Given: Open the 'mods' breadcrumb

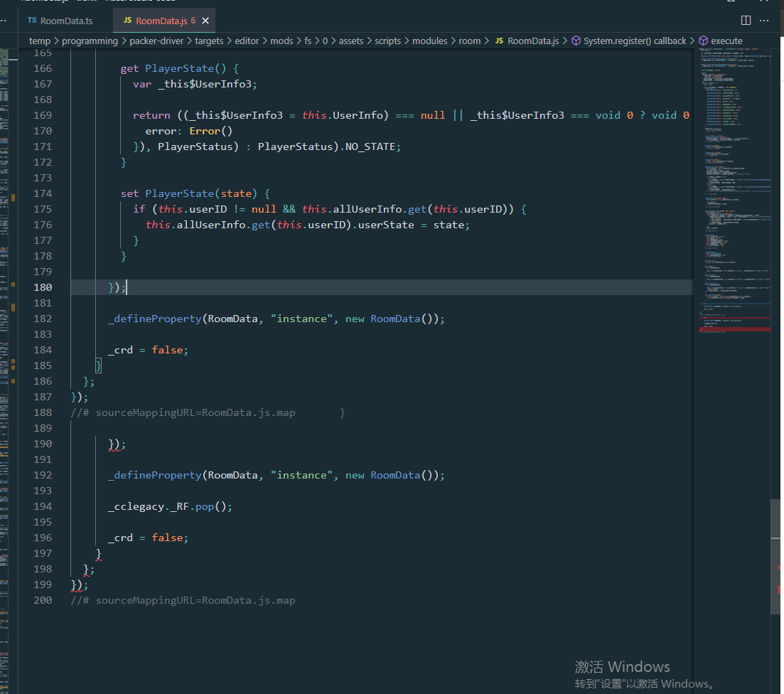Looking at the screenshot, I should [x=281, y=41].
